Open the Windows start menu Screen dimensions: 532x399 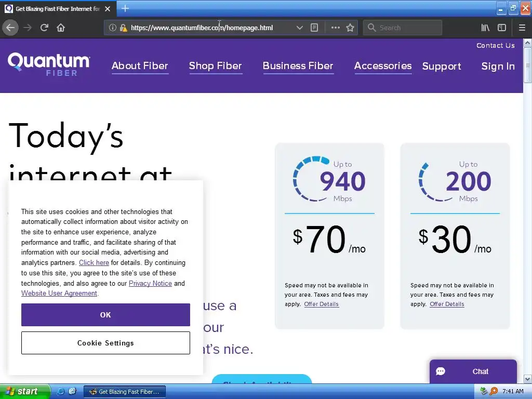point(24,391)
